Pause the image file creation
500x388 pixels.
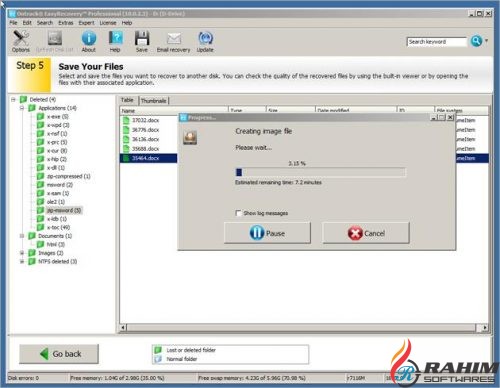pos(267,233)
